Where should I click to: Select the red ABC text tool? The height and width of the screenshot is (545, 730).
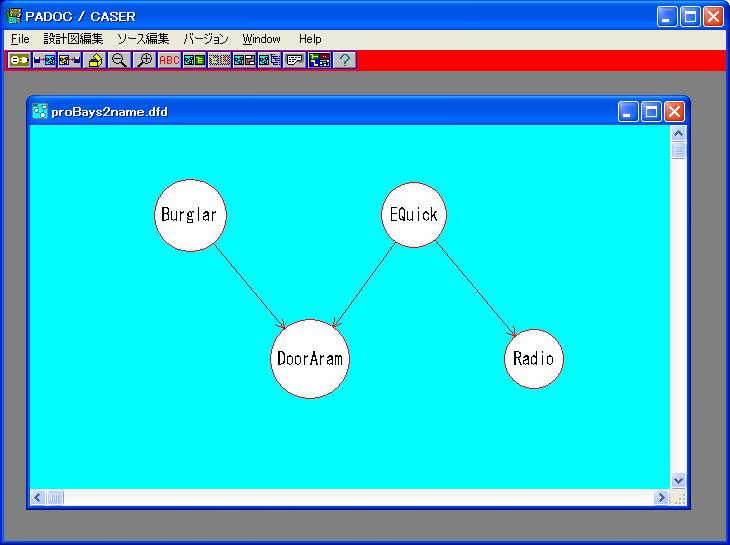(x=169, y=61)
